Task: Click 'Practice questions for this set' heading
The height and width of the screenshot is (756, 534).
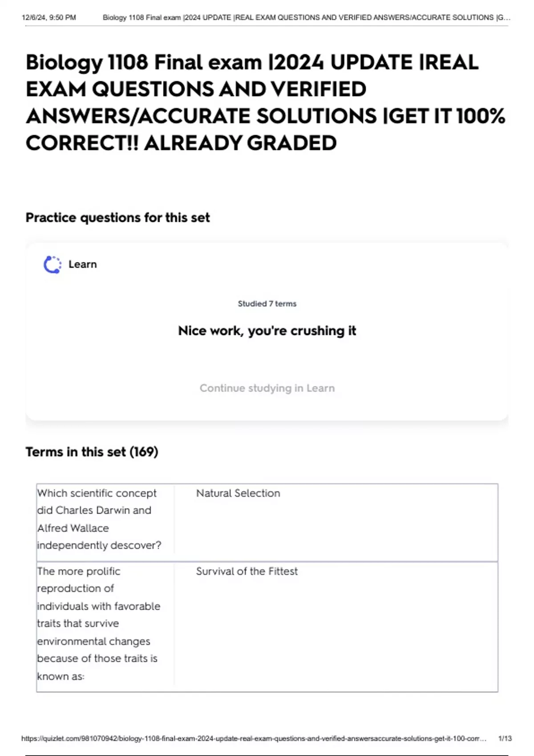Action: (117, 217)
